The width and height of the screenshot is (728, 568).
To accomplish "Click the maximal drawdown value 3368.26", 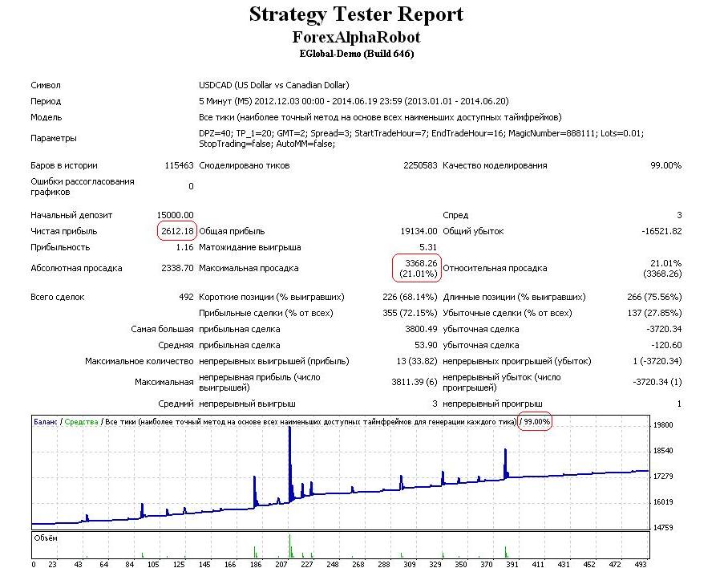I will tap(421, 263).
